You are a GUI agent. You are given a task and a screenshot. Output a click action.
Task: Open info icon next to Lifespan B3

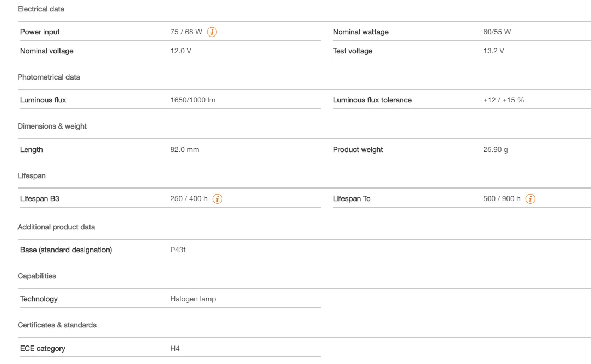(218, 199)
